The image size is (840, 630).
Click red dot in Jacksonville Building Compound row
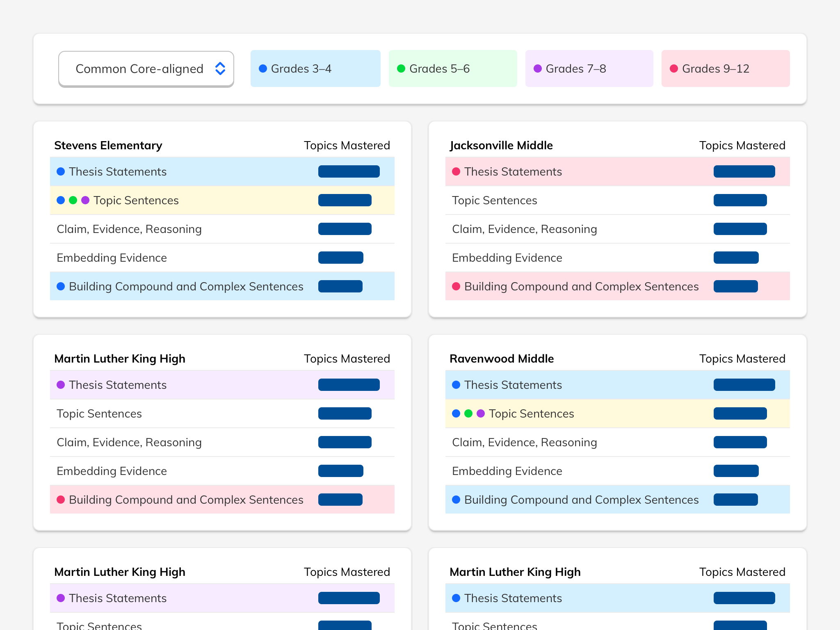(x=456, y=286)
